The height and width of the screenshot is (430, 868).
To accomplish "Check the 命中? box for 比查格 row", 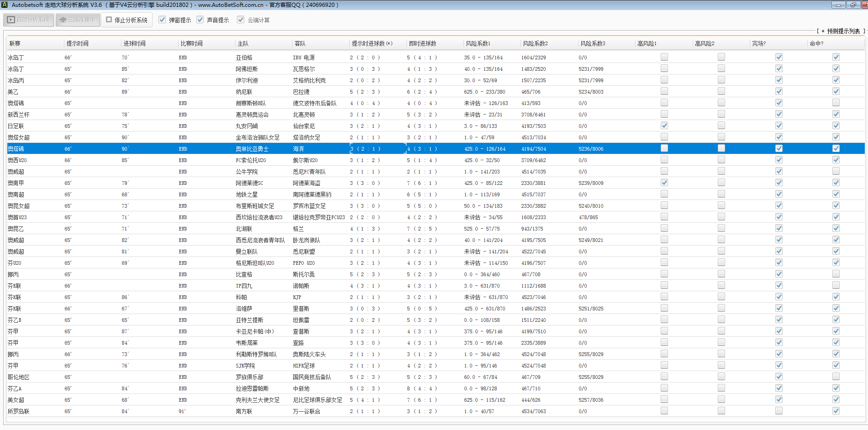I will [x=836, y=274].
